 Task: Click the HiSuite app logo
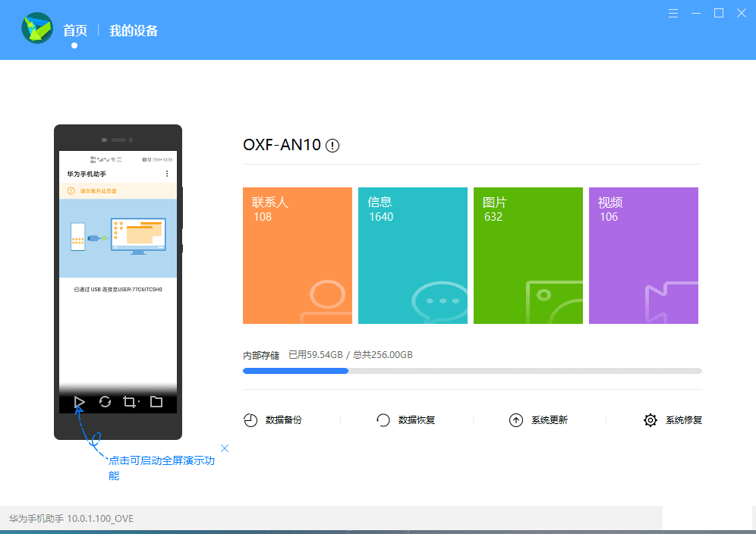point(37,28)
